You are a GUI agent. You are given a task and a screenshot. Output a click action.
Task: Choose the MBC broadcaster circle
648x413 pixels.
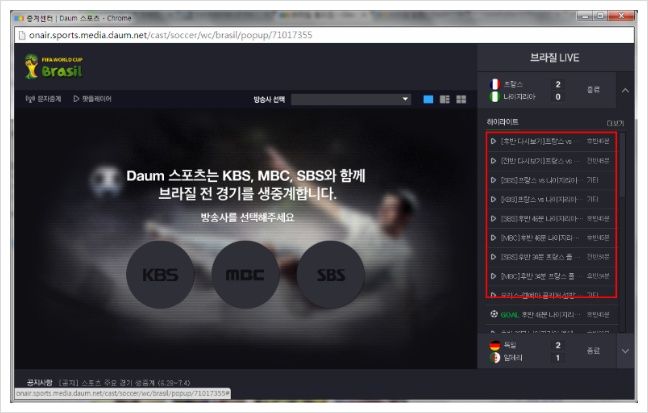(245, 275)
